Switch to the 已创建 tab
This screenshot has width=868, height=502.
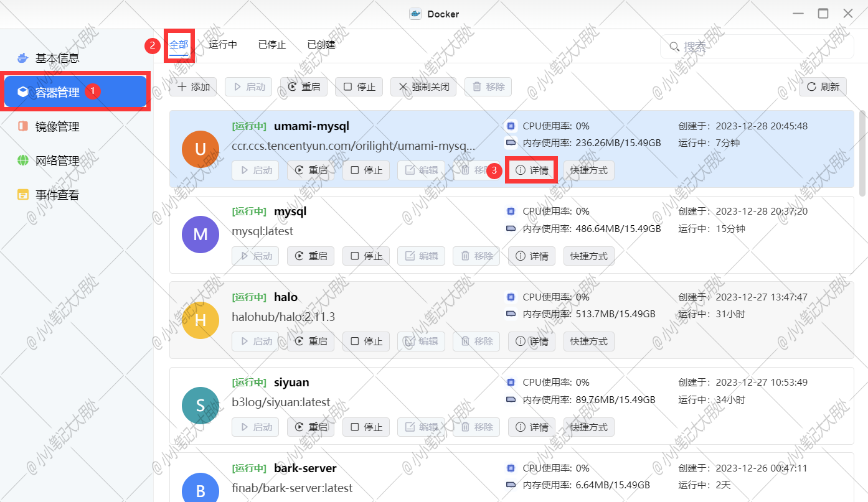(321, 45)
